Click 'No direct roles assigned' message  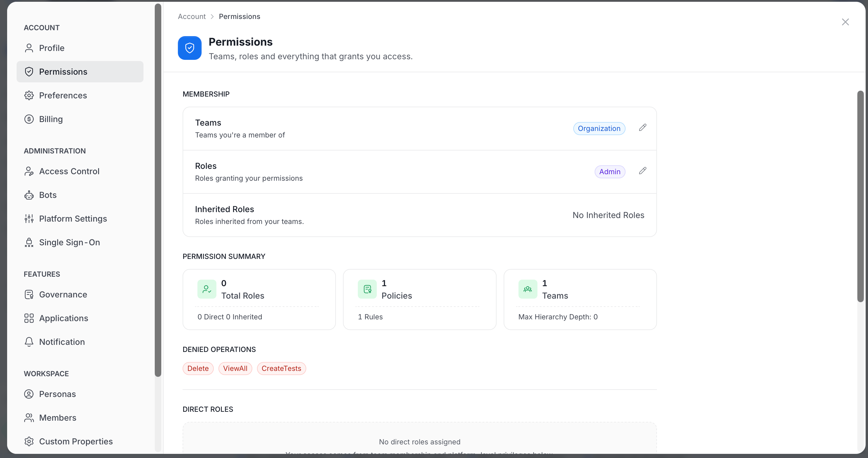pos(419,442)
